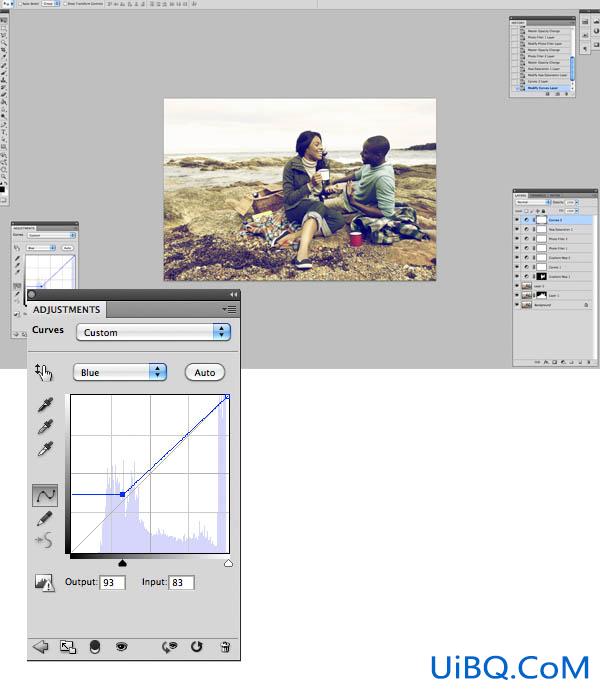Clip adjustment to layer below icon
This screenshot has height=692, width=600.
(95, 647)
